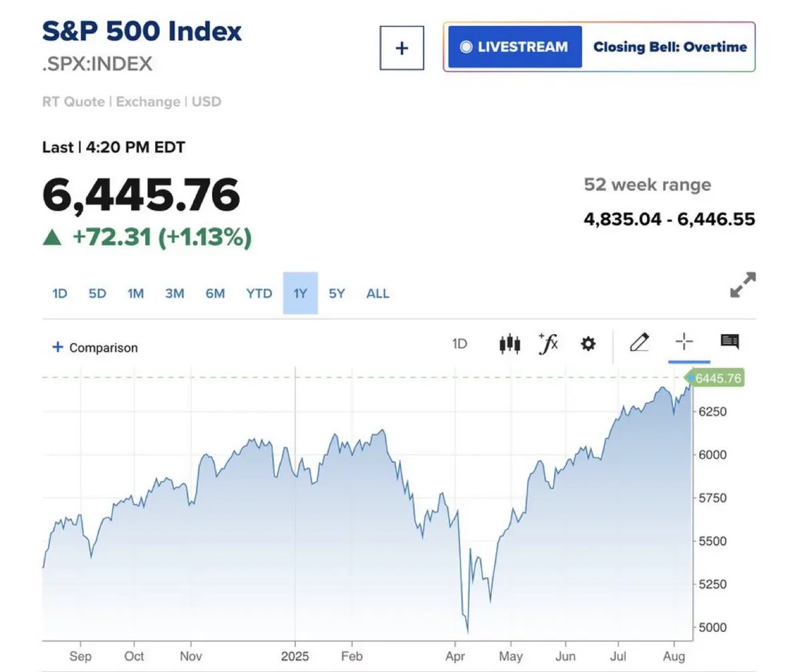Toggle the crosshair tool
This screenshot has height=672, width=802.
[684, 342]
